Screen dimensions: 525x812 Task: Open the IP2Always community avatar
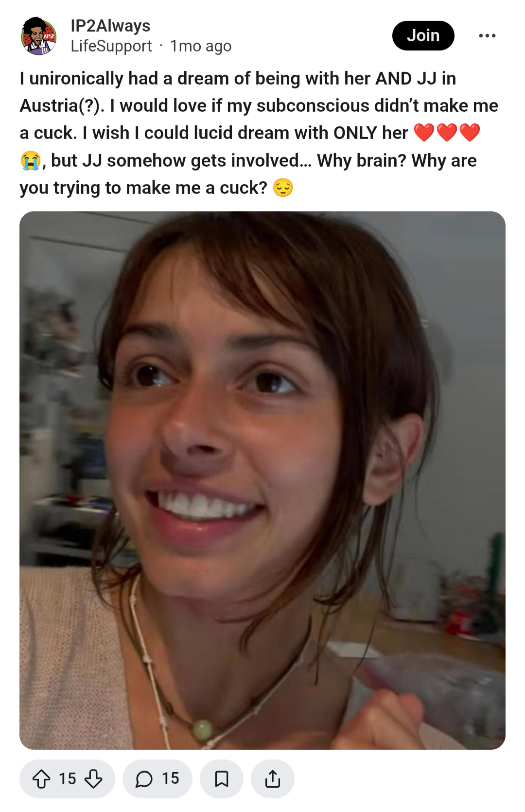point(38,36)
